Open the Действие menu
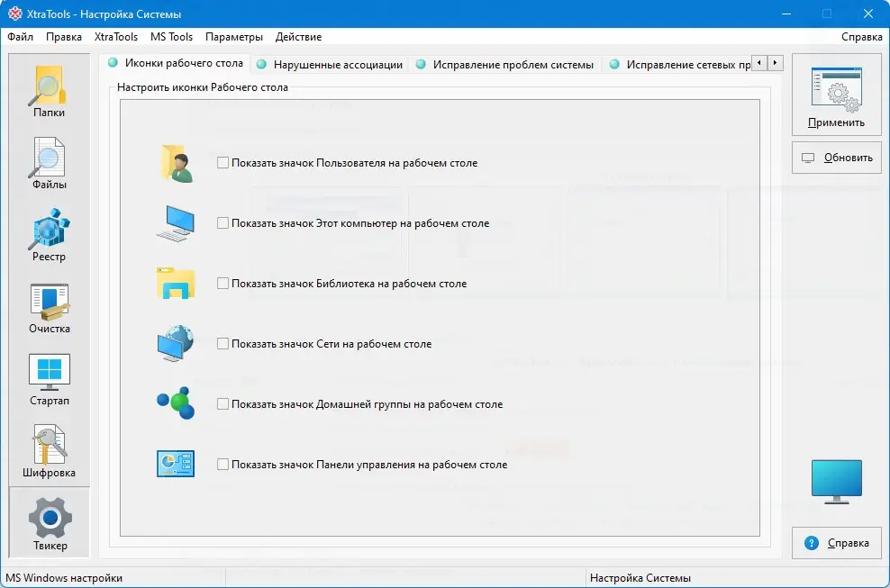The image size is (890, 588). [x=298, y=37]
